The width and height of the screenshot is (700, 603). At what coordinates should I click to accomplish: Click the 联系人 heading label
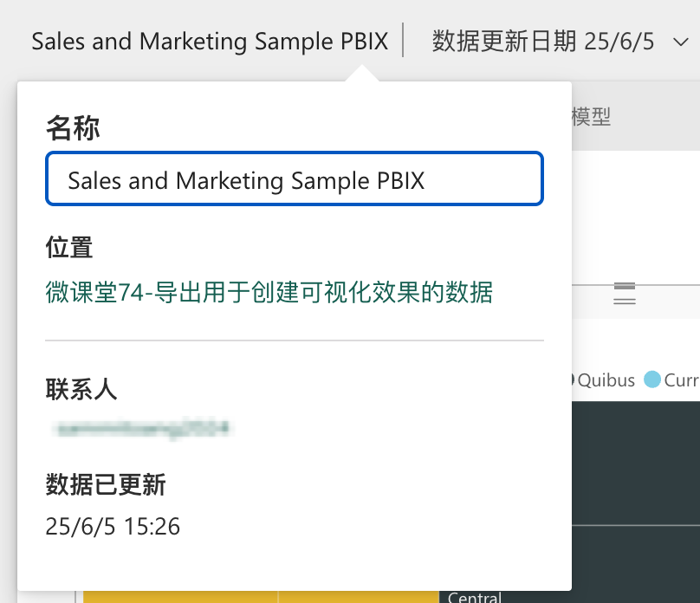81,389
